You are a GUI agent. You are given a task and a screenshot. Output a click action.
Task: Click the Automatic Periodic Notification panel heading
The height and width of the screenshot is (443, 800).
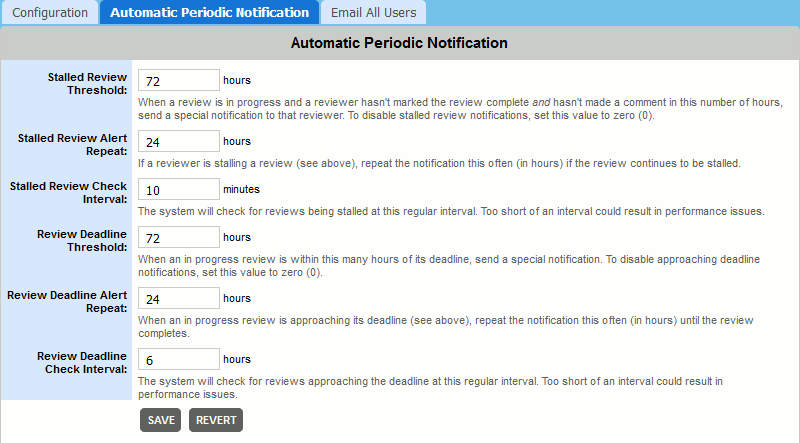click(x=399, y=43)
